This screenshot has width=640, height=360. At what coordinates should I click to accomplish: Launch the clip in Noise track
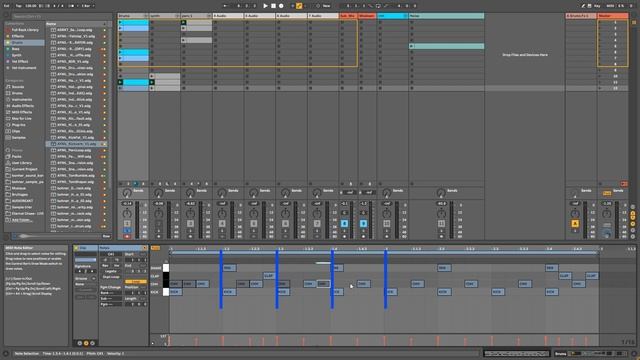[x=411, y=46]
